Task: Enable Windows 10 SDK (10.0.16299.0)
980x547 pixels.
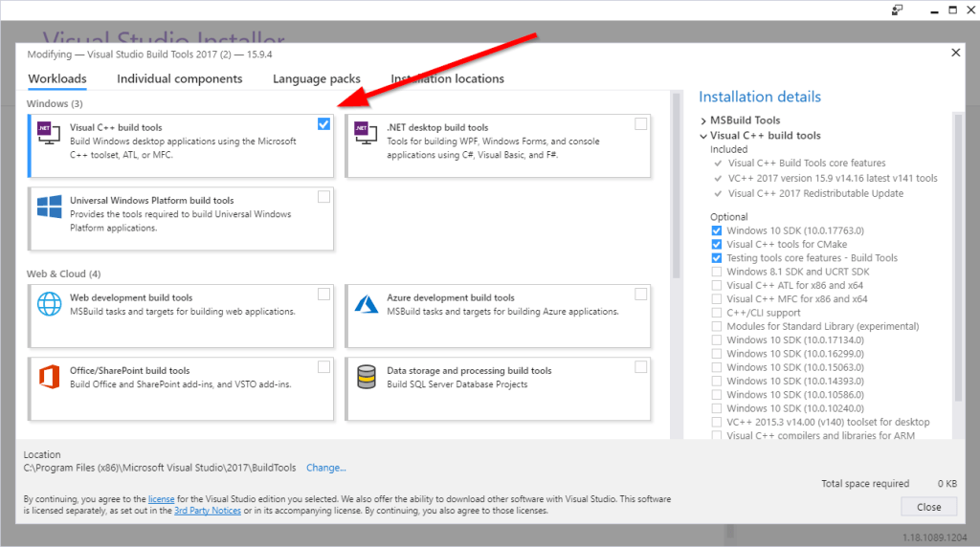Action: (716, 354)
